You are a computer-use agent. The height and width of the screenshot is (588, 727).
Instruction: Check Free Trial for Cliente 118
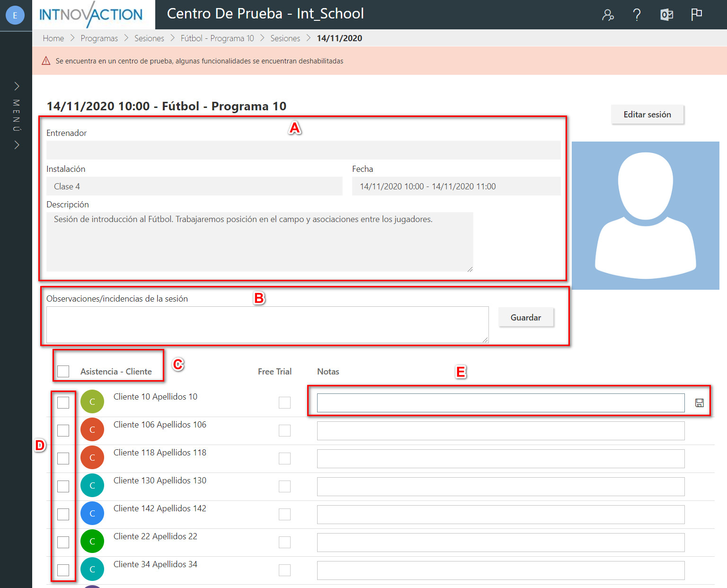pos(284,458)
